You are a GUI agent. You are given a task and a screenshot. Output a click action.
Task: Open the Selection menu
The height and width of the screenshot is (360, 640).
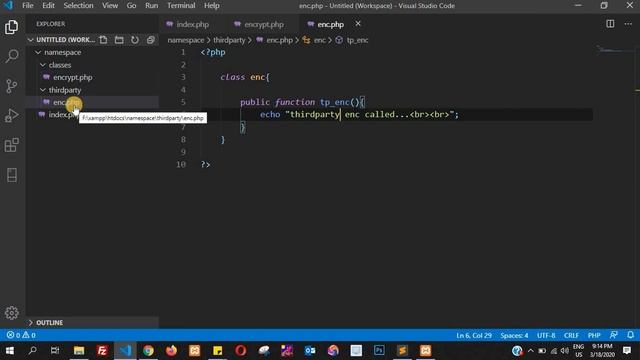point(78,5)
